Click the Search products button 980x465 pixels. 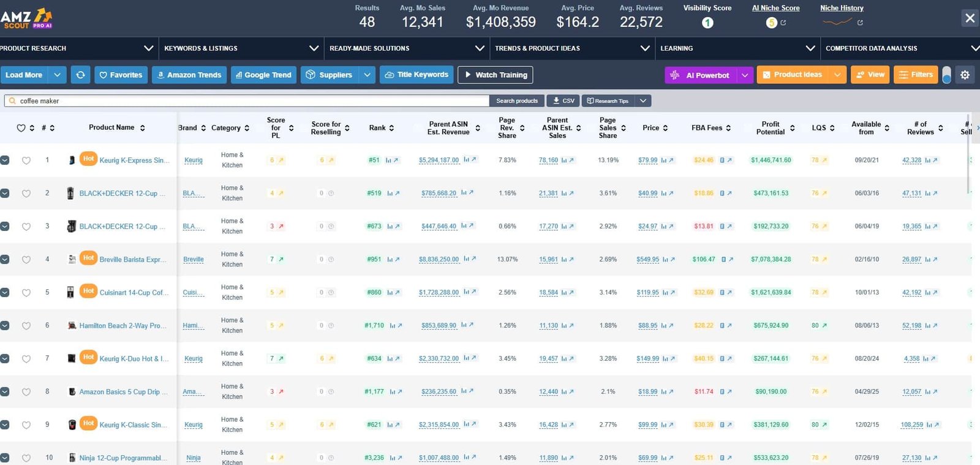click(516, 100)
